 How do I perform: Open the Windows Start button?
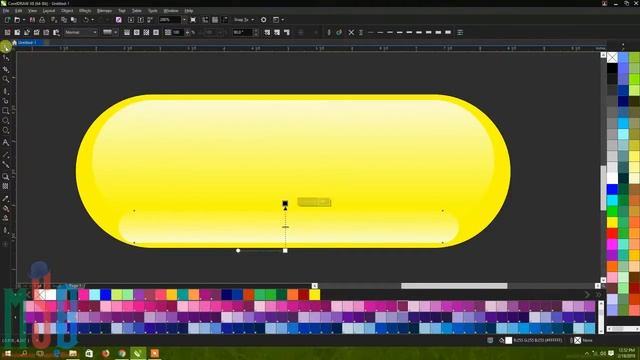(7, 353)
